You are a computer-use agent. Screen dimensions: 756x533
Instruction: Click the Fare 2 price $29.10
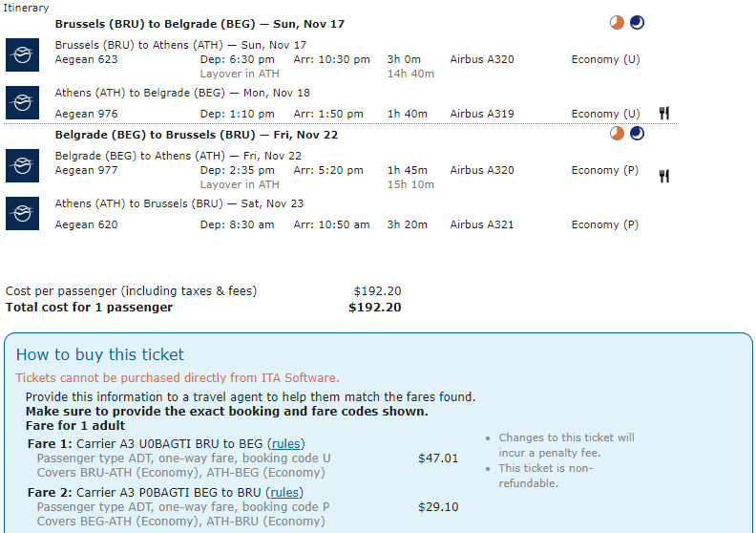tap(438, 507)
